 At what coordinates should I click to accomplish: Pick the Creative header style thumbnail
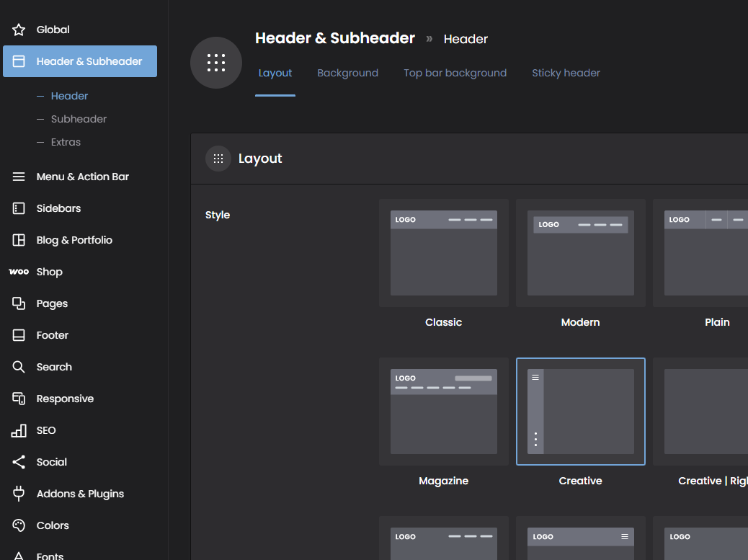580,412
